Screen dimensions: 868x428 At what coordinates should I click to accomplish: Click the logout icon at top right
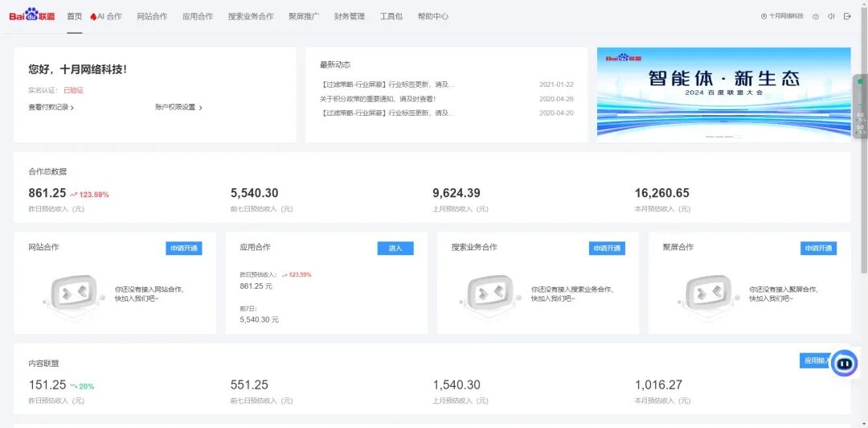(847, 16)
